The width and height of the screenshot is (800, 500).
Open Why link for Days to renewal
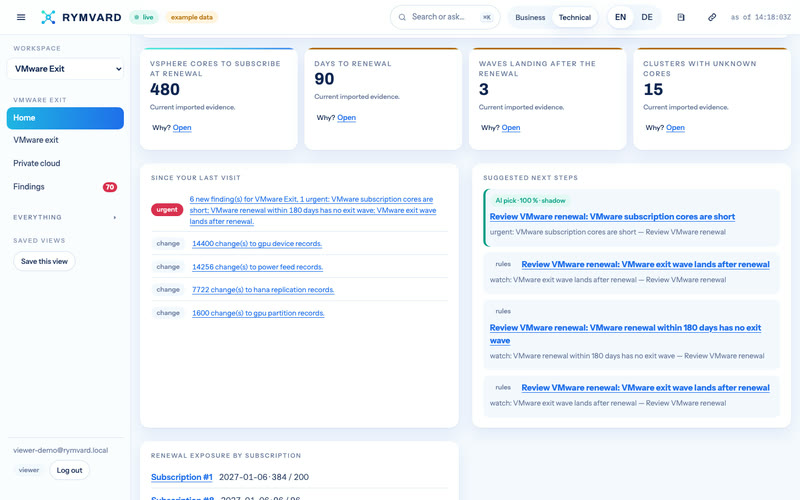click(346, 117)
